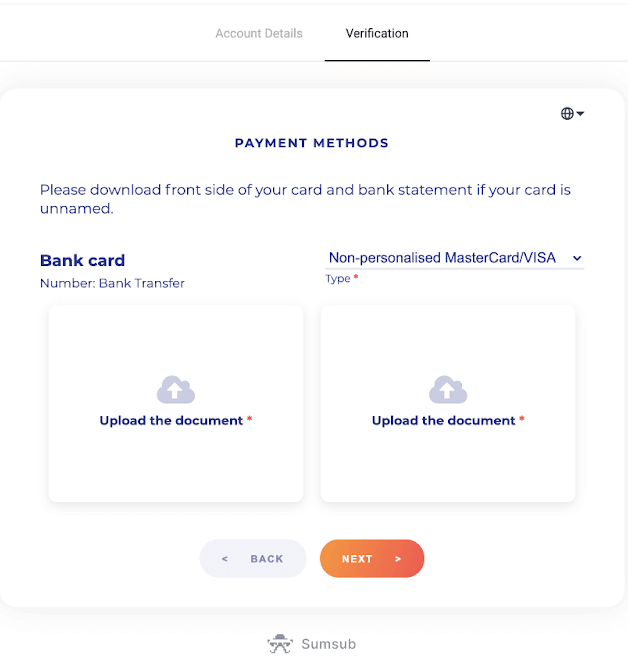Image resolution: width=628 pixels, height=657 pixels.
Task: Click the right arrow on Next button
Action: 398,559
